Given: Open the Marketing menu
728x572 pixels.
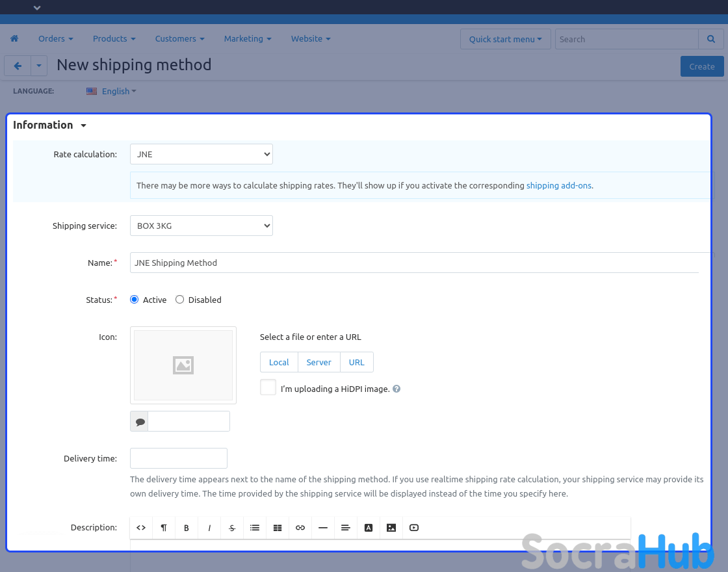Looking at the screenshot, I should pos(248,39).
